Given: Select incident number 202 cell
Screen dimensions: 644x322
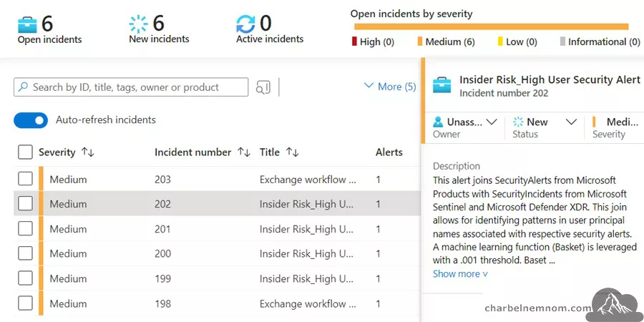Looking at the screenshot, I should 162,204.
